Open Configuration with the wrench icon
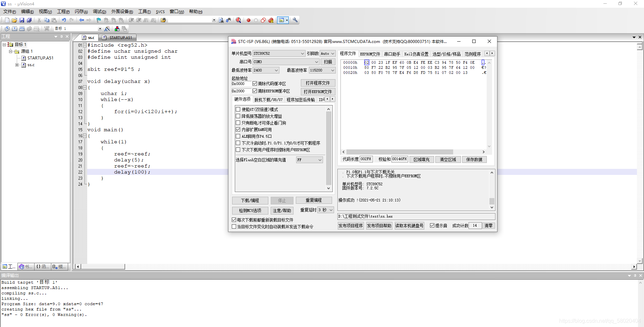The width and height of the screenshot is (644, 327). [x=295, y=20]
